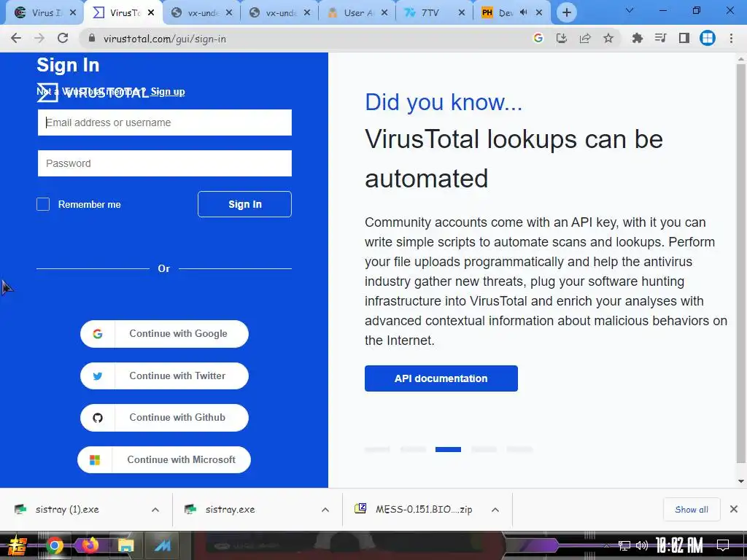
Task: Open Firefox from the taskbar
Action: pyautogui.click(x=90, y=545)
